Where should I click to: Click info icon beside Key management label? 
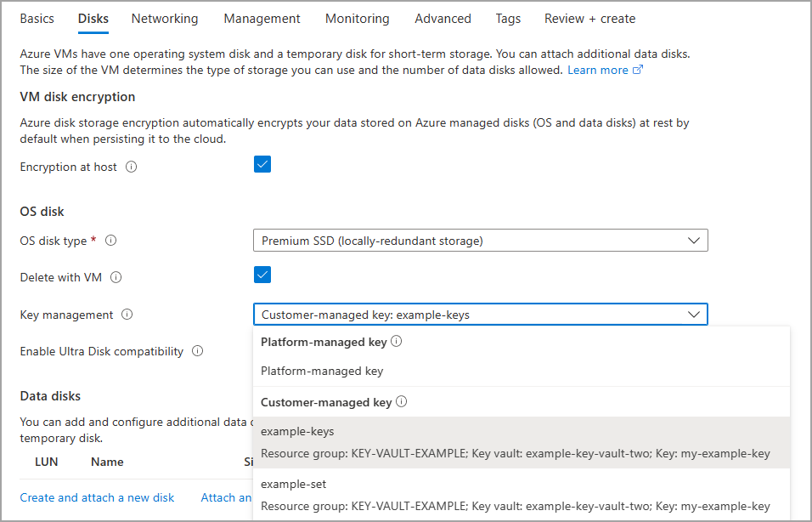[127, 315]
